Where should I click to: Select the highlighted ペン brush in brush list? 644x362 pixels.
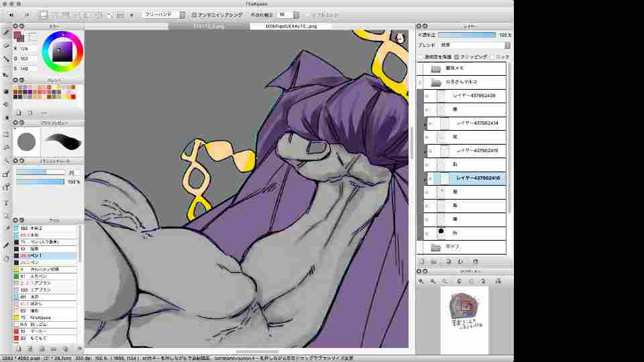pos(45,255)
